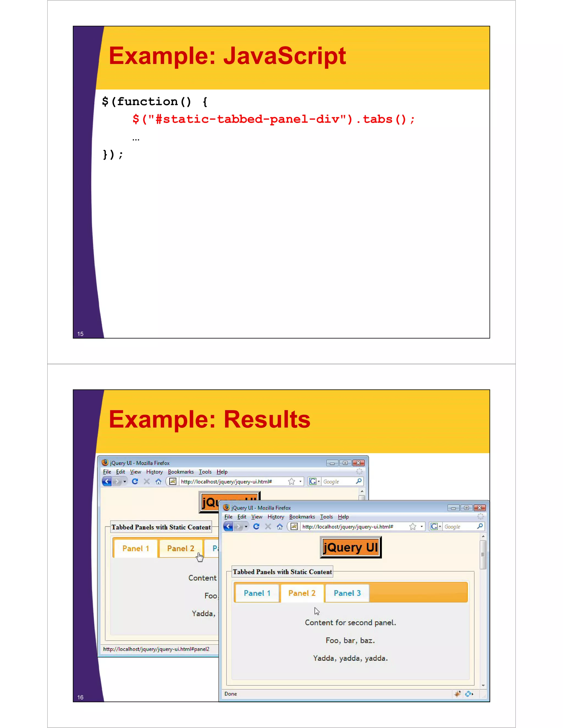This screenshot has height=728, width=563.
Task: Open the Edit menu in the front Firefox window
Action: click(x=242, y=517)
